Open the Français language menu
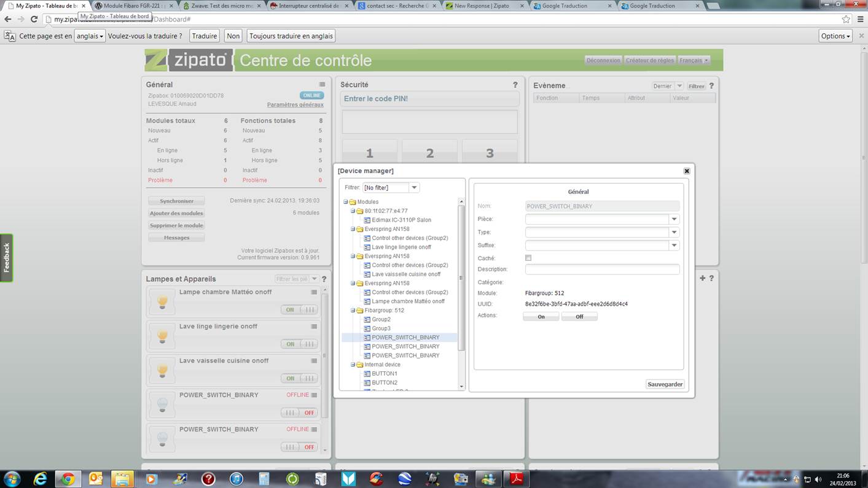This screenshot has width=868, height=488. 694,60
